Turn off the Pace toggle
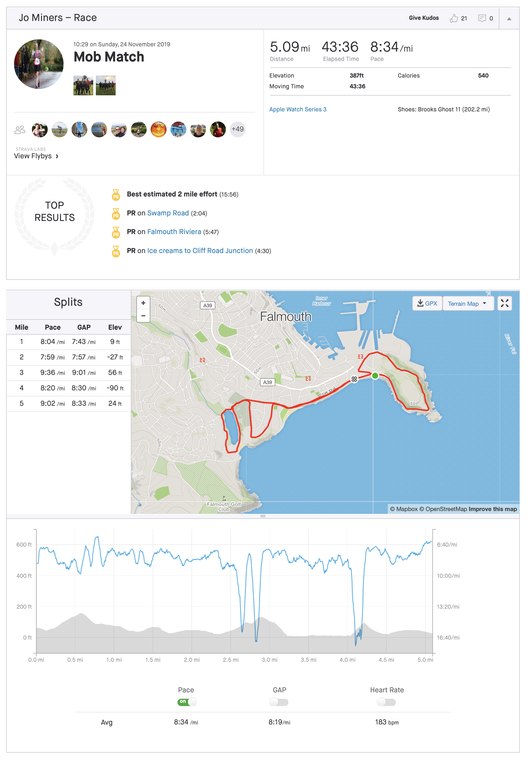Viewport: 532px width, 762px height. pos(187,702)
